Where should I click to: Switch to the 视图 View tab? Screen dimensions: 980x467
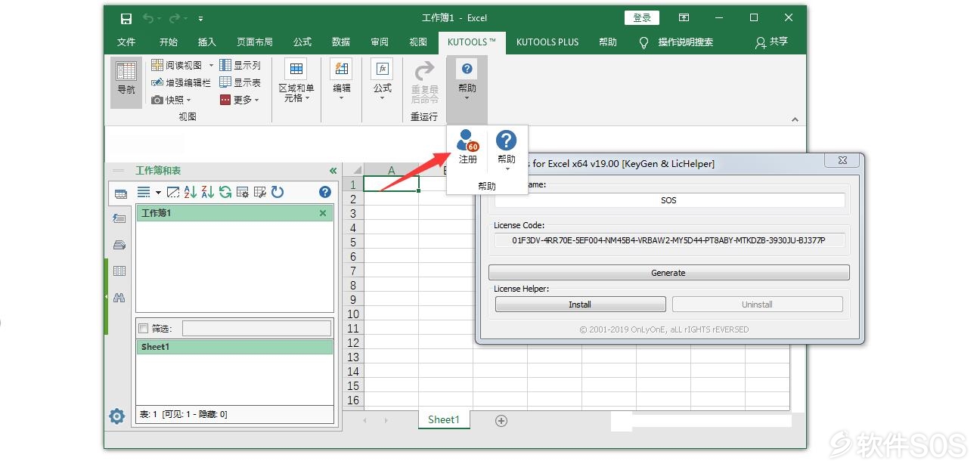418,42
